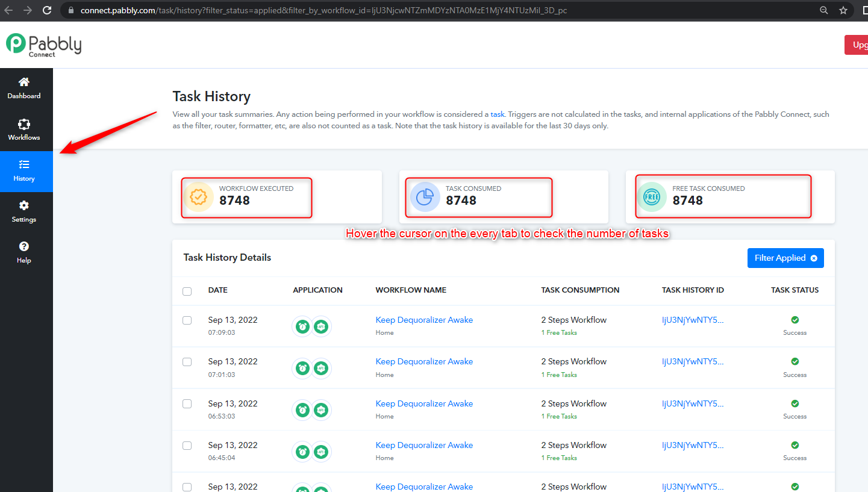Tick the select-all checkbox in the table header
Viewport: 868px width, 492px height.
pyautogui.click(x=187, y=291)
